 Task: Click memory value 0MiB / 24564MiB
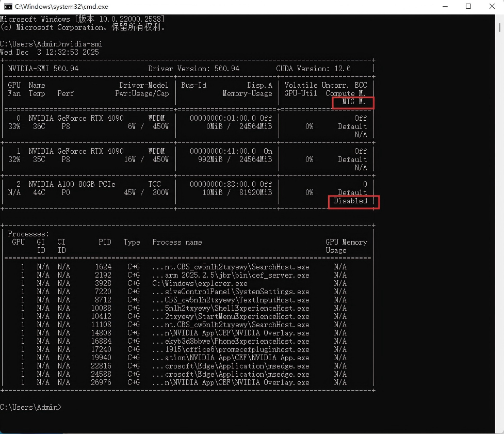tap(239, 126)
